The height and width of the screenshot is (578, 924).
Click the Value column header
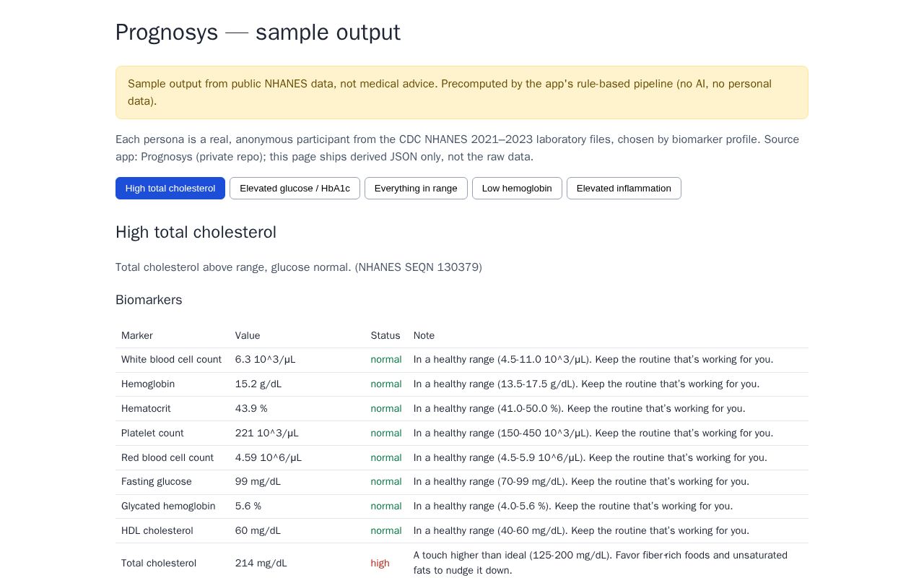tap(248, 335)
